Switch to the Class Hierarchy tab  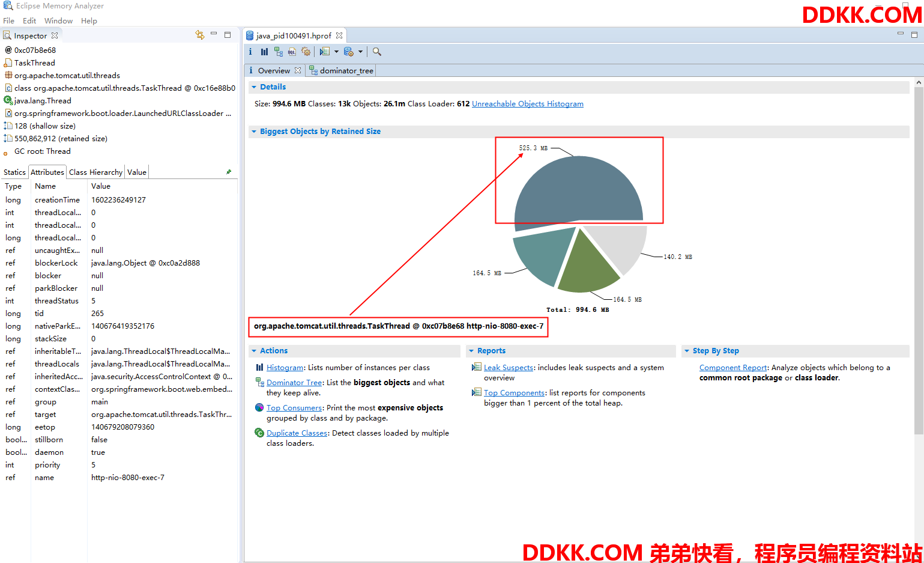95,172
